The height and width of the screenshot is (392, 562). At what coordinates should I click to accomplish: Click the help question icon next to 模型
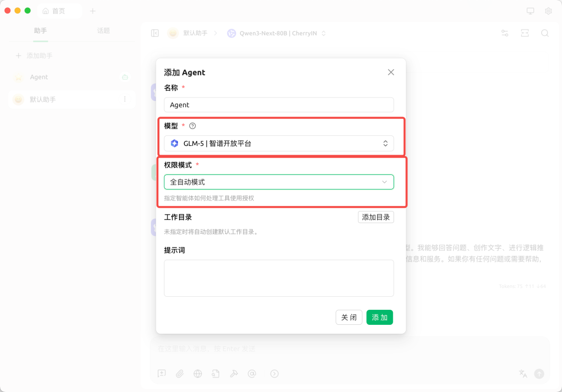coord(193,126)
